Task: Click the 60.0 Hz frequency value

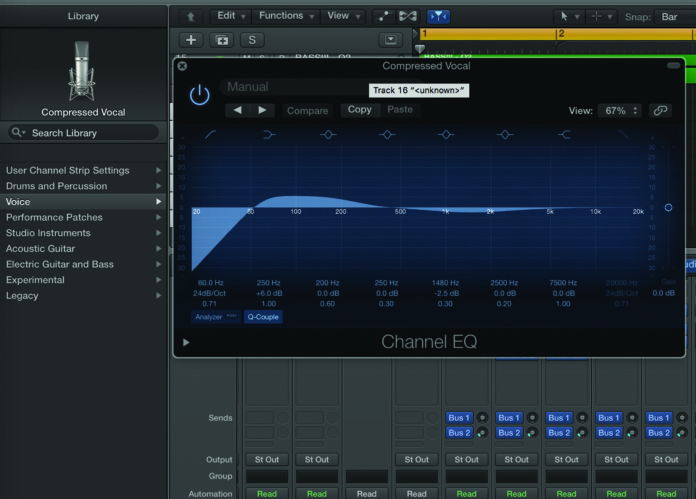Action: point(210,283)
